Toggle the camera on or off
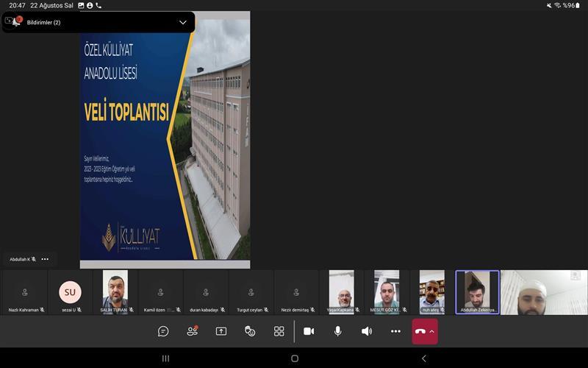Viewport: 588px width, 368px height. click(309, 331)
